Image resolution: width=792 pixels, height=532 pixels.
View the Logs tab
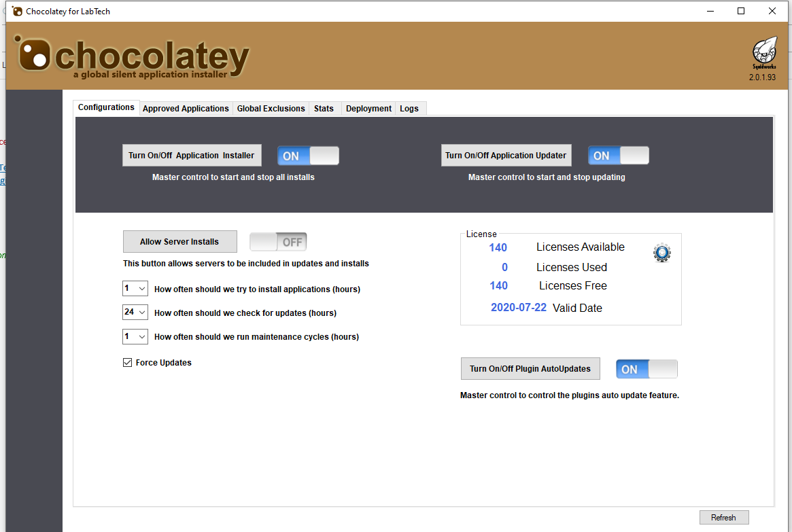tap(409, 109)
